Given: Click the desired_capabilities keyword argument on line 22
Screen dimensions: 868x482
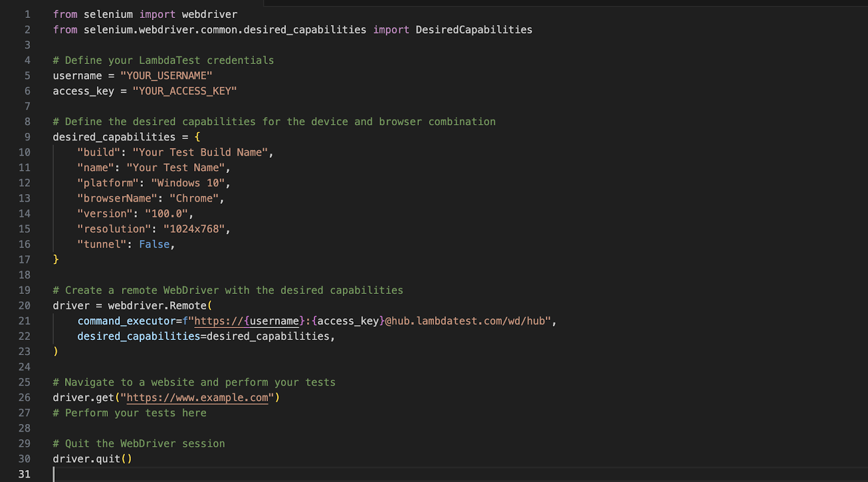Looking at the screenshot, I should (x=139, y=336).
